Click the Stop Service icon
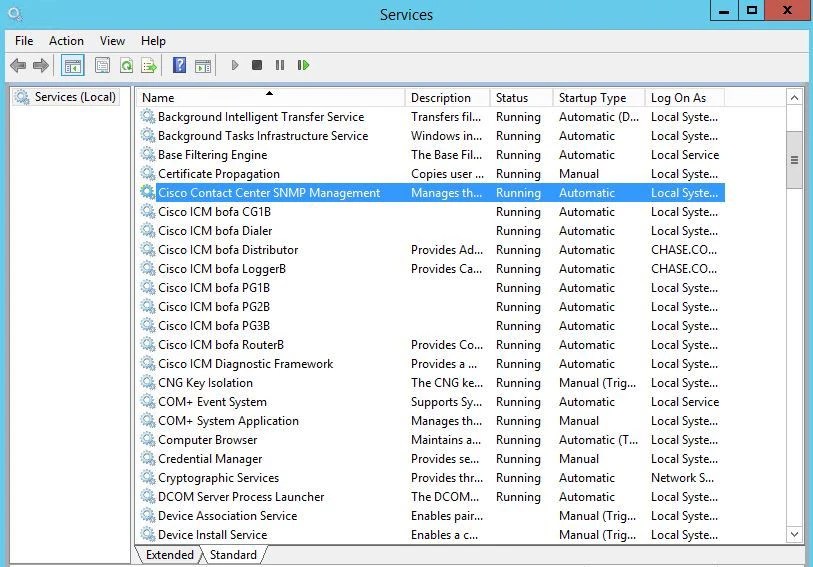Image resolution: width=813 pixels, height=567 pixels. [257, 65]
